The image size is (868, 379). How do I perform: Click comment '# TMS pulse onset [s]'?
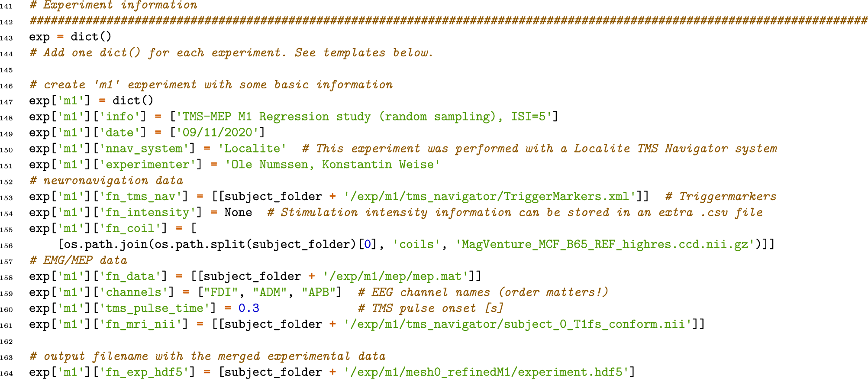tap(431, 309)
